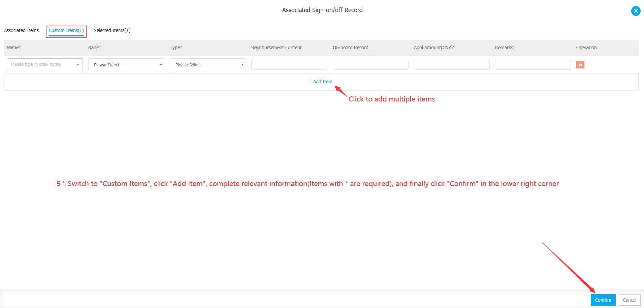Click the Reimbursement Content column header
Viewport: 644px width, 308px height.
tap(277, 48)
